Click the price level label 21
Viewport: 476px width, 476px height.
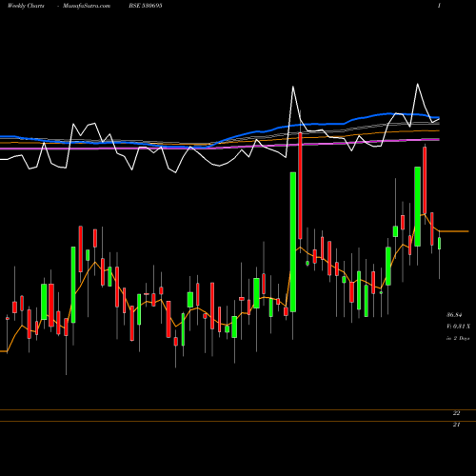click(x=456, y=425)
